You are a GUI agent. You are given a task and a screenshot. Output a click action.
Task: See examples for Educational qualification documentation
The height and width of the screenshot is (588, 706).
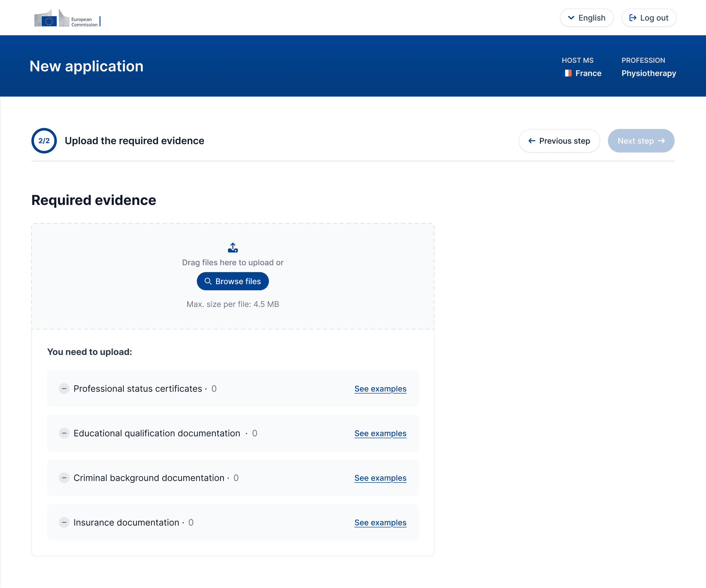point(380,433)
